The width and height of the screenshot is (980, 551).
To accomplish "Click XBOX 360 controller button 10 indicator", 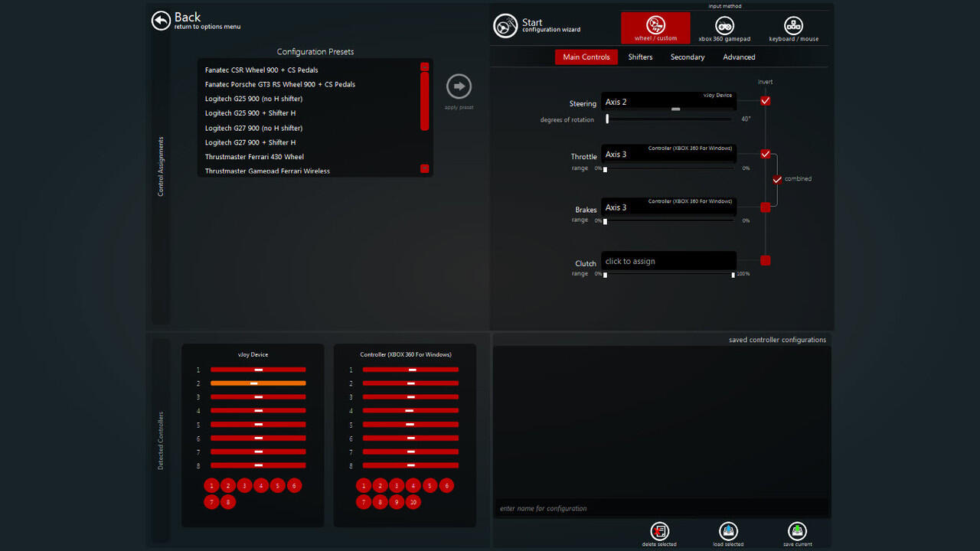I will point(413,502).
